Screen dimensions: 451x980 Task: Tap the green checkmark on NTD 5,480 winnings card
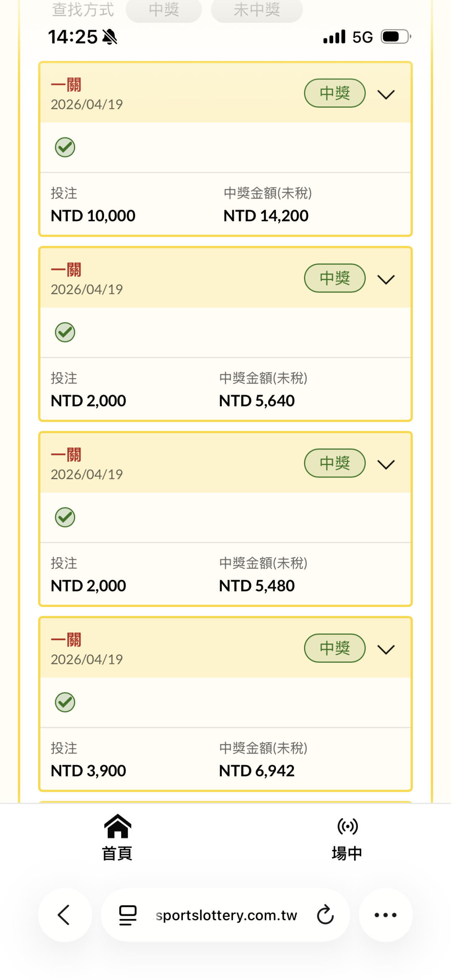[x=65, y=518]
